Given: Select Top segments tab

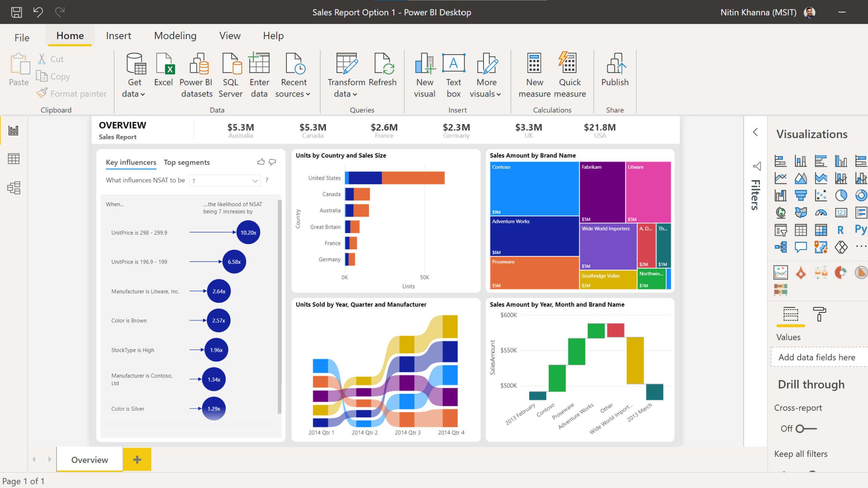Looking at the screenshot, I should [x=186, y=162].
